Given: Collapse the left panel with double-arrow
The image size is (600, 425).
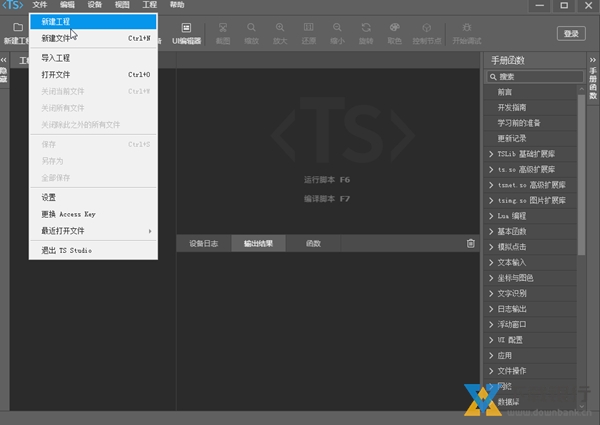Looking at the screenshot, I should 5,61.
